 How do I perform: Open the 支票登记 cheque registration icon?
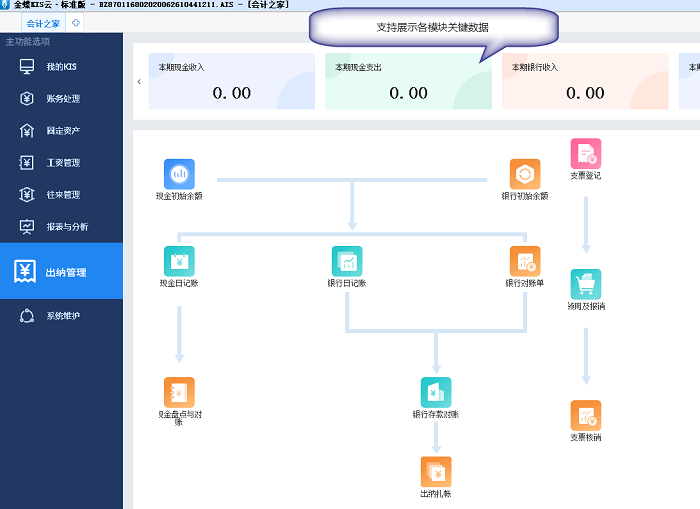pos(586,154)
